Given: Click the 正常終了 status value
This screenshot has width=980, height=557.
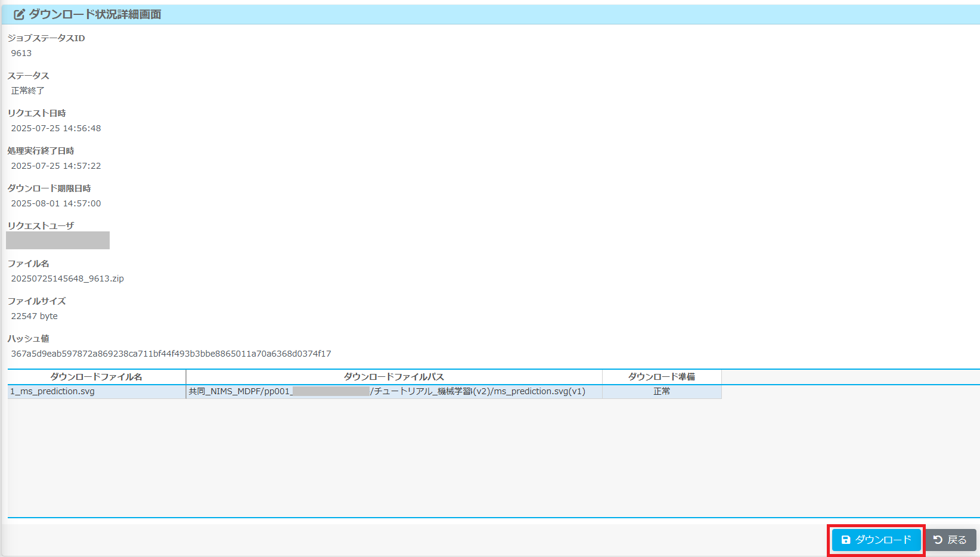Looking at the screenshot, I should (28, 91).
